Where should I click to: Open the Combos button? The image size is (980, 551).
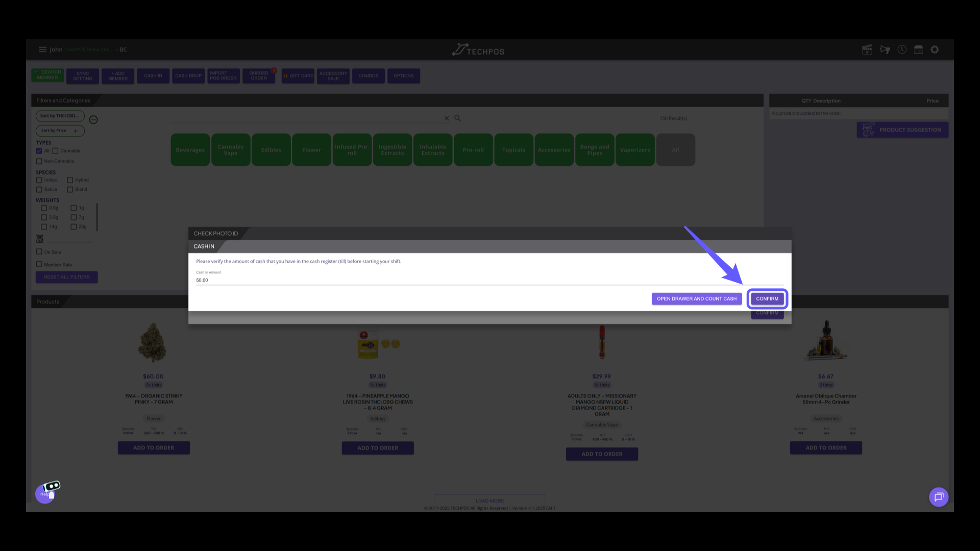(369, 76)
